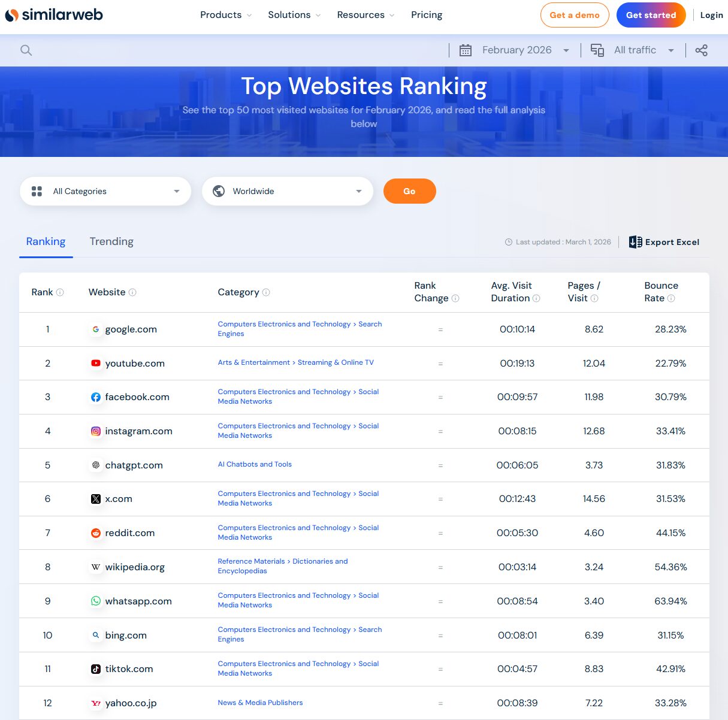Click the compare traffic icon beside All traffic
The width and height of the screenshot is (728, 720).
597,50
